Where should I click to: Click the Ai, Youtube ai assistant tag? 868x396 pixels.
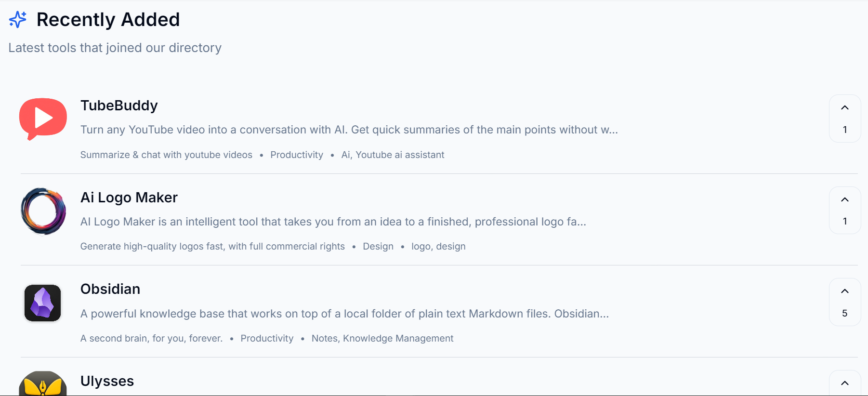tap(393, 155)
